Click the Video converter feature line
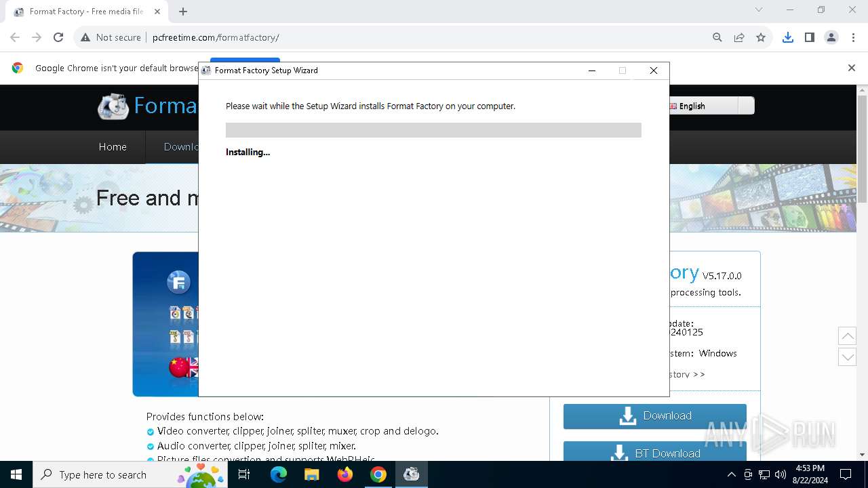 (x=298, y=431)
